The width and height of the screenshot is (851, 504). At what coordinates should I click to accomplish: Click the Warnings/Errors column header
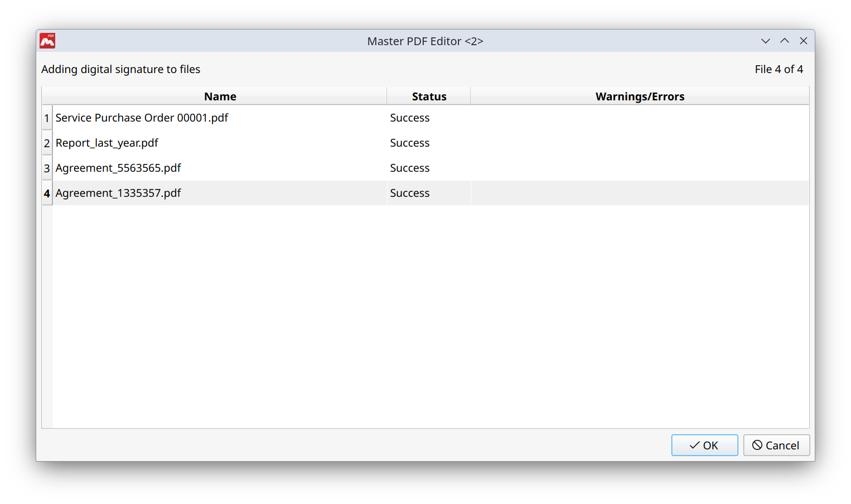(640, 96)
